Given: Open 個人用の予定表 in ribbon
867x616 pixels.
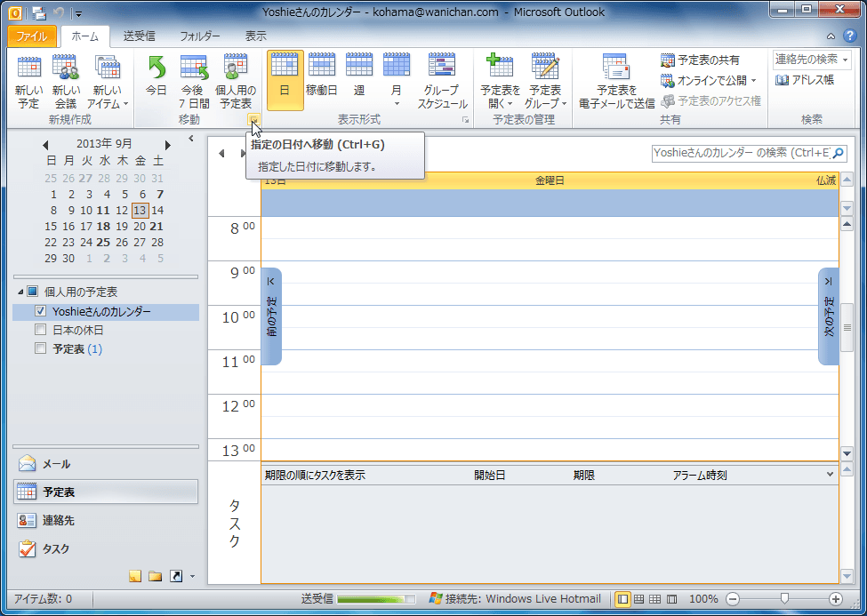Looking at the screenshot, I should tap(236, 82).
